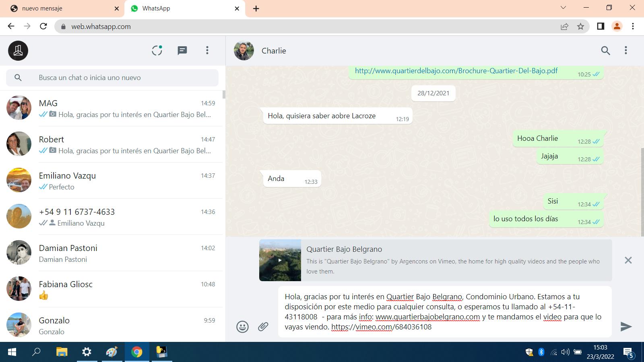The width and height of the screenshot is (644, 362).
Task: Open the Gonzalo chat
Action: click(x=111, y=325)
